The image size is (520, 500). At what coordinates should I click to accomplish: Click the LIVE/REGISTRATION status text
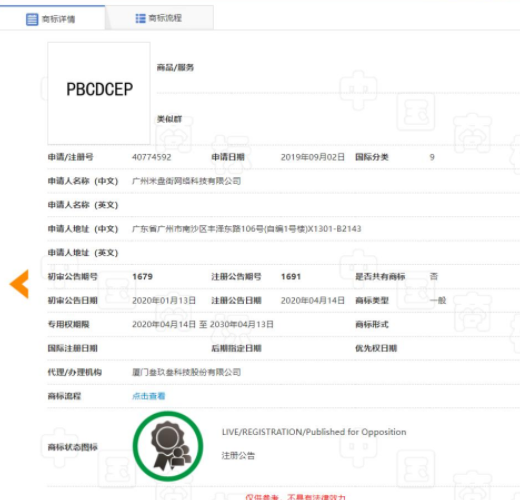click(314, 432)
